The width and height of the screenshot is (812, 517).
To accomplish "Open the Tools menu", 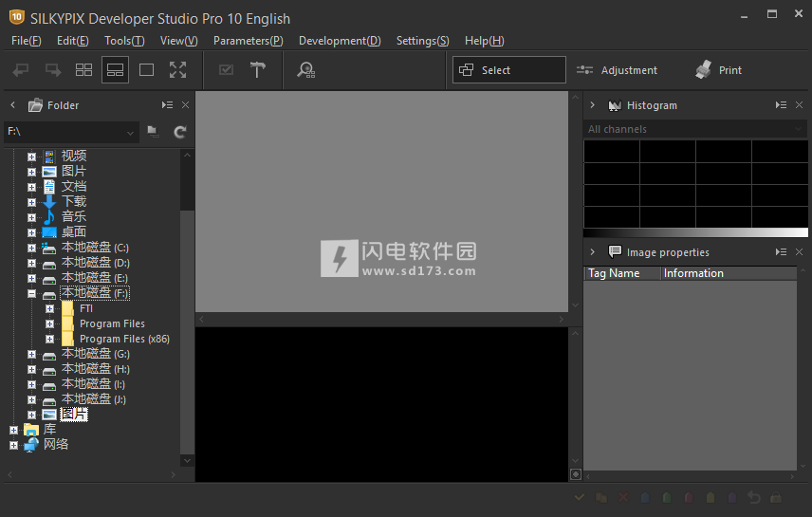I will (124, 41).
